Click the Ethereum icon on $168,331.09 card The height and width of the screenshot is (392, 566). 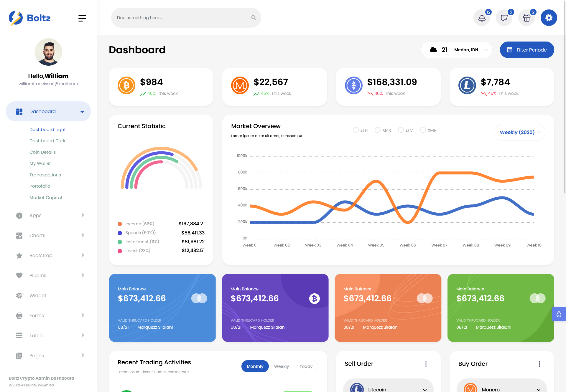354,85
